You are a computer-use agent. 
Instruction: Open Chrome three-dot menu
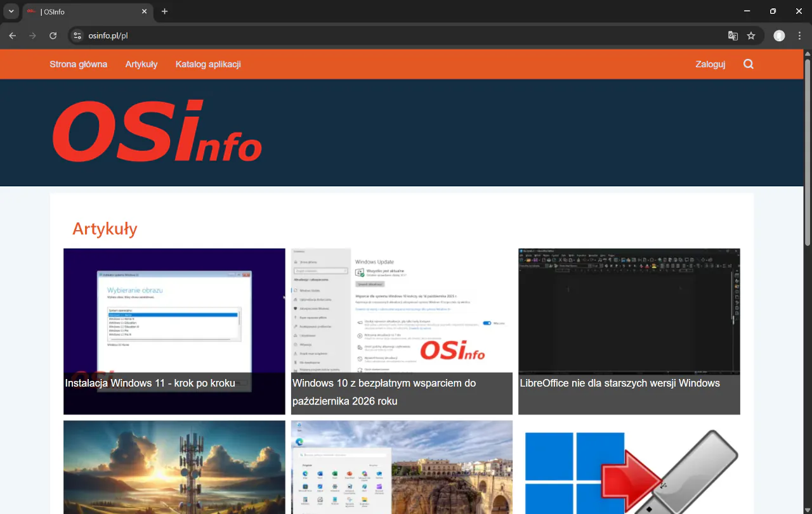pyautogui.click(x=799, y=36)
